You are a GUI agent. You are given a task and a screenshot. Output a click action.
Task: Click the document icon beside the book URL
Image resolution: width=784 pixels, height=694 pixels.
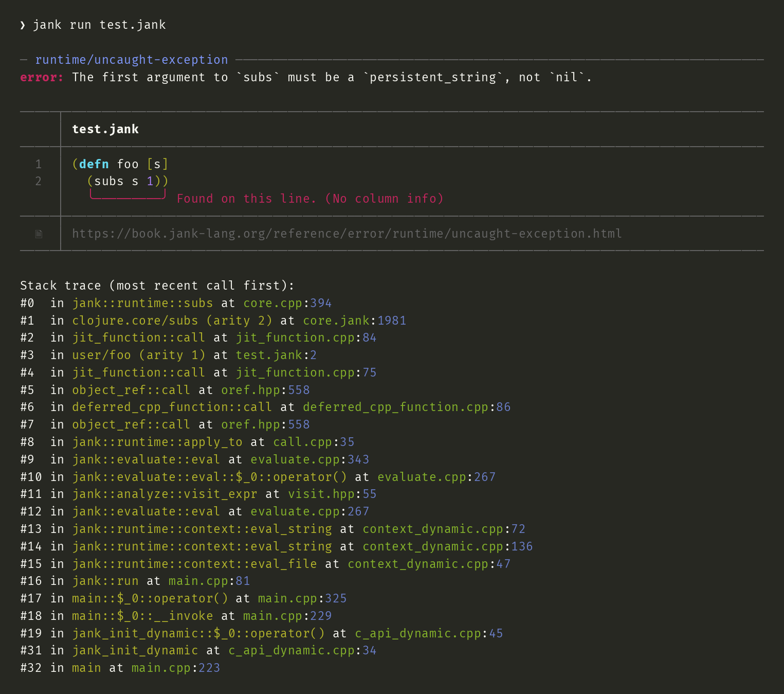tap(39, 234)
